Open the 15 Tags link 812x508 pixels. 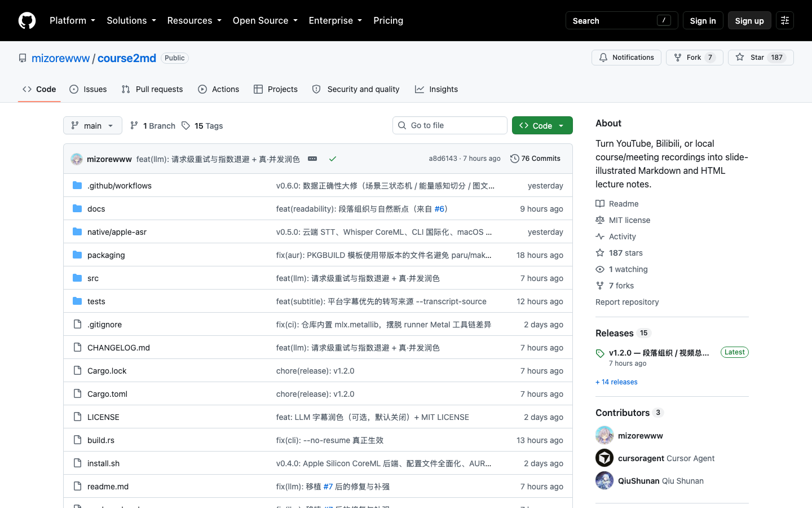(202, 126)
